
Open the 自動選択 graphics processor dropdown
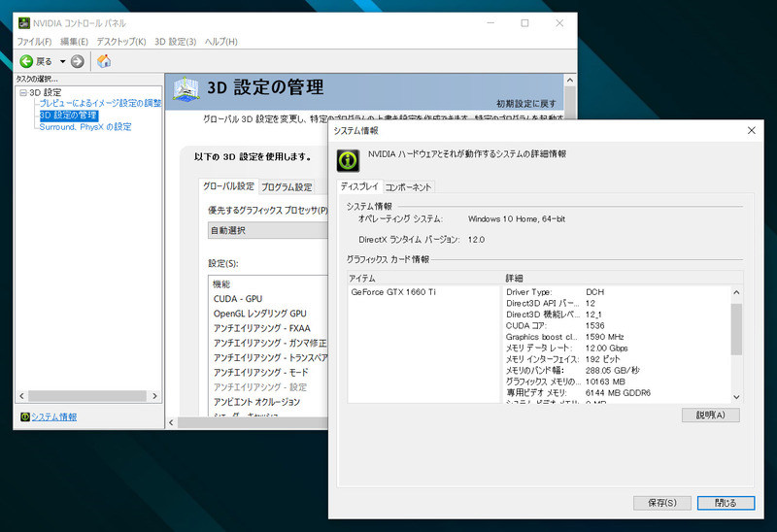pos(268,230)
